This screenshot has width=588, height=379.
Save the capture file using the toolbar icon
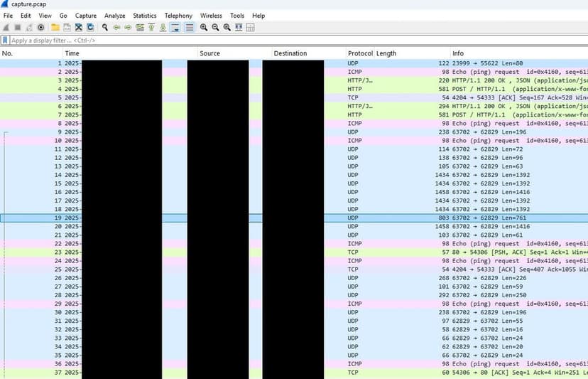coord(67,28)
